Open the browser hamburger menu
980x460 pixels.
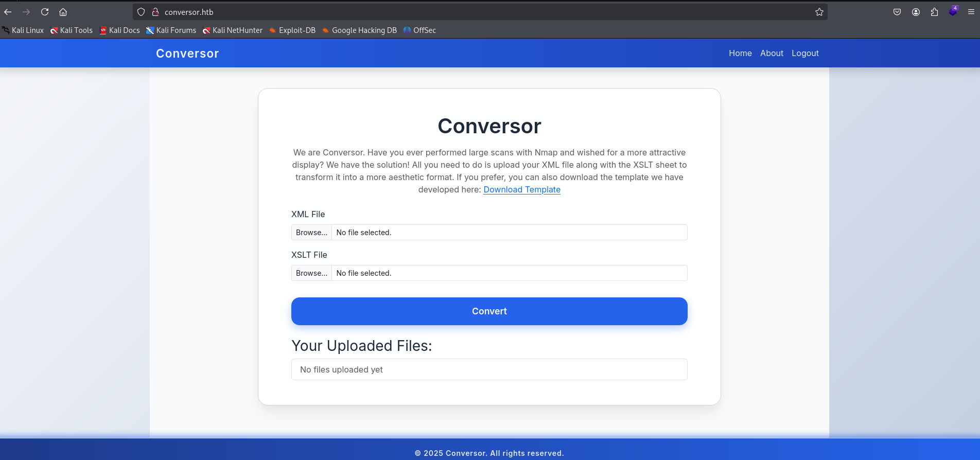971,12
